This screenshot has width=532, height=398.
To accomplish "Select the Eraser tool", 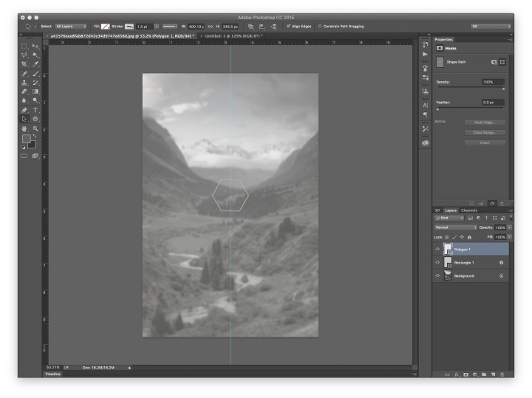I will pyautogui.click(x=24, y=92).
